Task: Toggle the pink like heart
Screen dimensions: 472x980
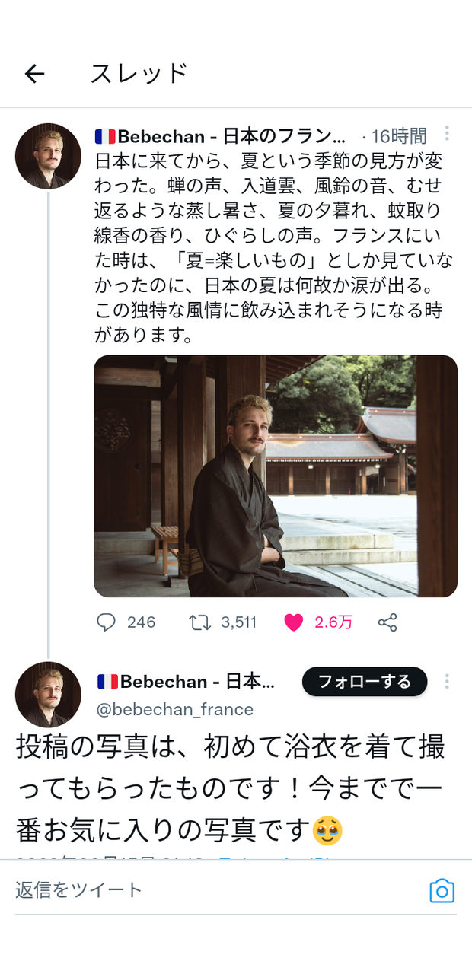Action: tap(293, 622)
